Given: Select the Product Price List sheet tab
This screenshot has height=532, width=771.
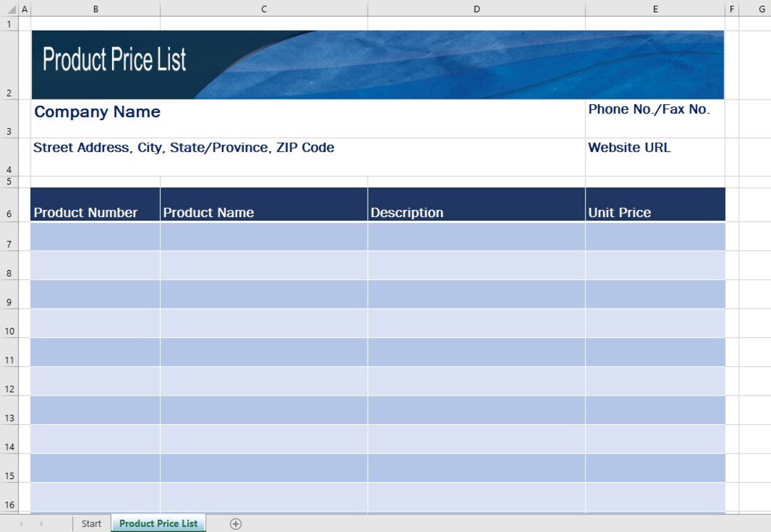Looking at the screenshot, I should [x=158, y=523].
